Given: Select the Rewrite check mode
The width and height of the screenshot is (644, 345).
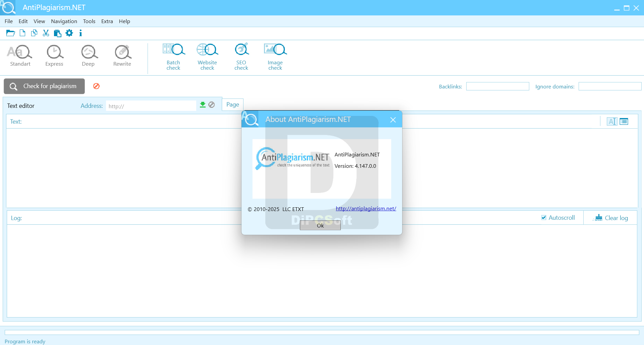Looking at the screenshot, I should point(122,56).
